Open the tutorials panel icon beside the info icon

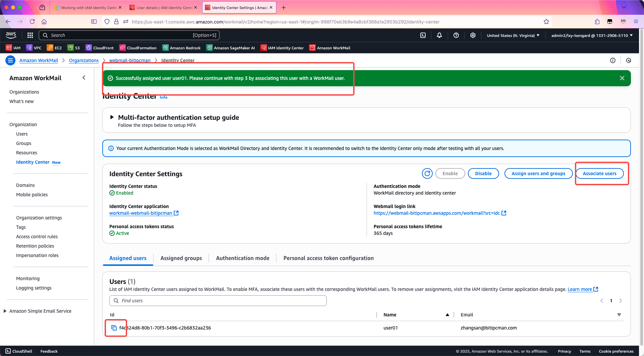point(629,60)
